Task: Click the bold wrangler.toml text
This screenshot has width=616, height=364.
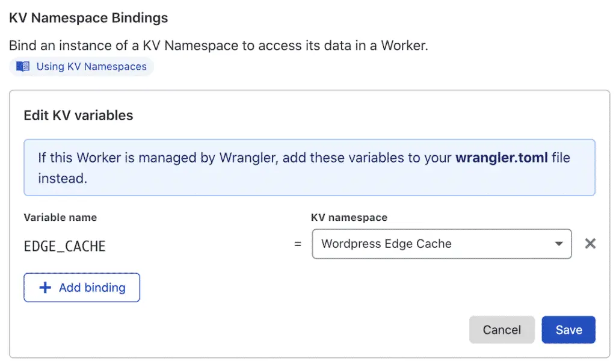Action: (501, 158)
